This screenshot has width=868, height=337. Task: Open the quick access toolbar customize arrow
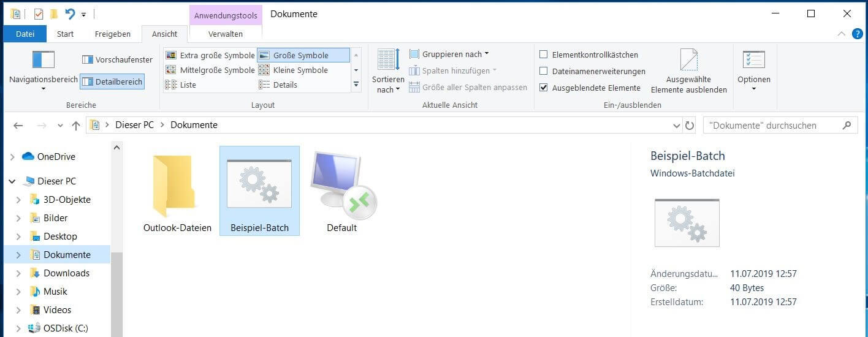pyautogui.click(x=84, y=14)
